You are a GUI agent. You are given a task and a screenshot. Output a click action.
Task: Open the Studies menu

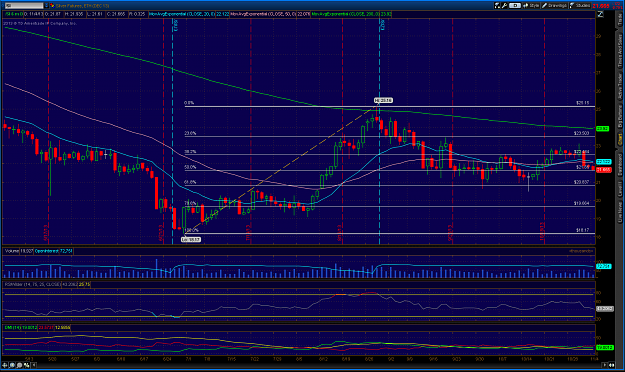tap(580, 6)
